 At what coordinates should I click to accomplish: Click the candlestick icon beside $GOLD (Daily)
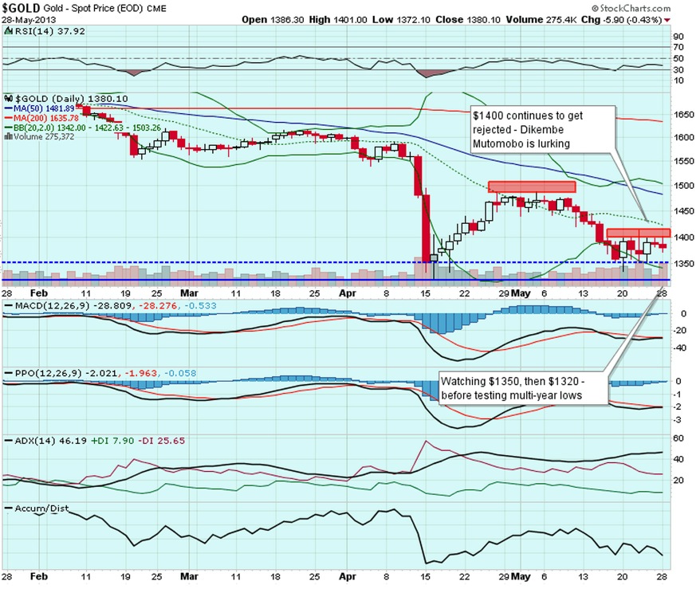(8, 98)
